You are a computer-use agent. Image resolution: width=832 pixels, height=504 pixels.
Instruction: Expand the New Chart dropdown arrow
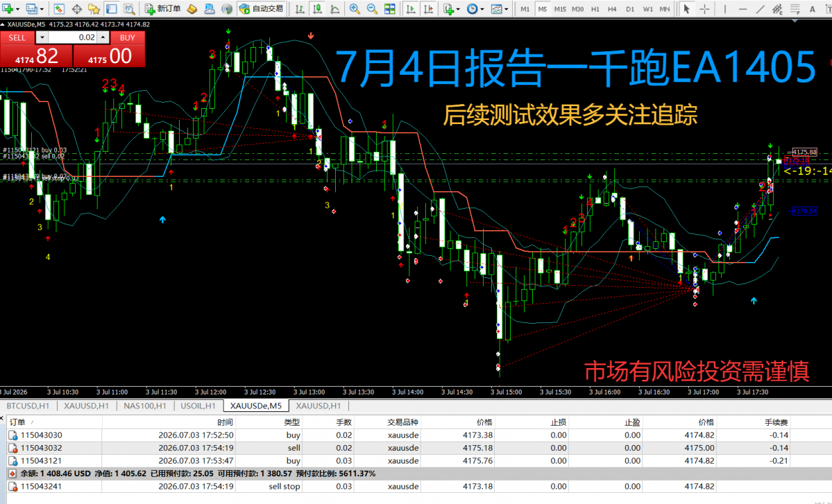pos(17,9)
